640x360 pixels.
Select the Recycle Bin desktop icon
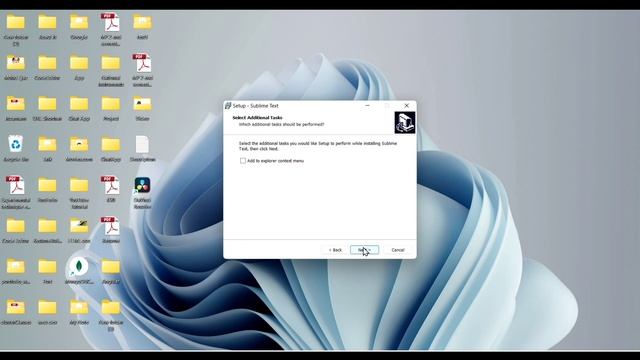(x=16, y=148)
